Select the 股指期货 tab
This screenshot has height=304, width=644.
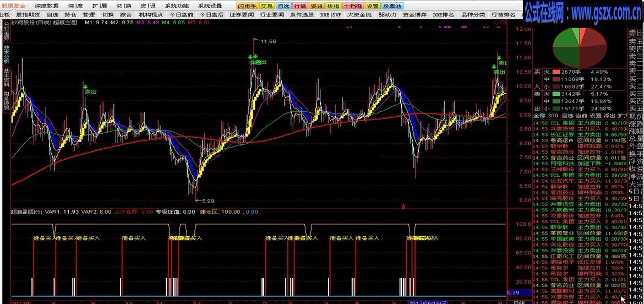tap(28, 15)
